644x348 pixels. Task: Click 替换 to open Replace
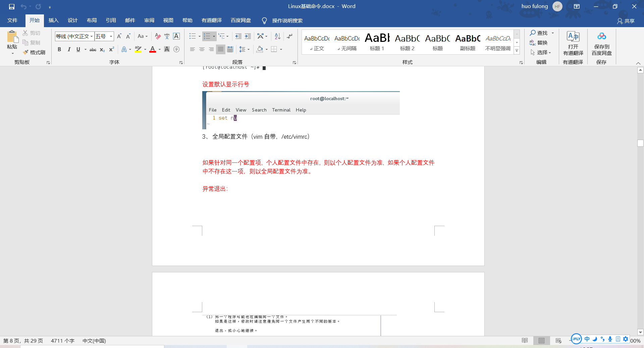coord(541,43)
